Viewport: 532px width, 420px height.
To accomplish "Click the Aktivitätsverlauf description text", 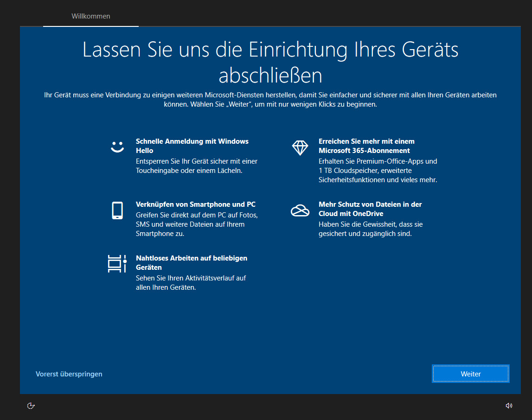I will tap(191, 282).
